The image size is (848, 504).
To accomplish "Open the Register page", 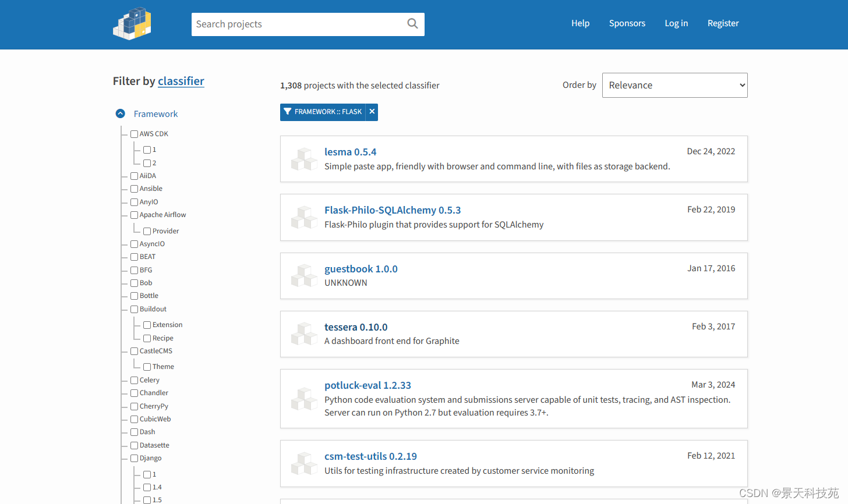I will tap(723, 23).
